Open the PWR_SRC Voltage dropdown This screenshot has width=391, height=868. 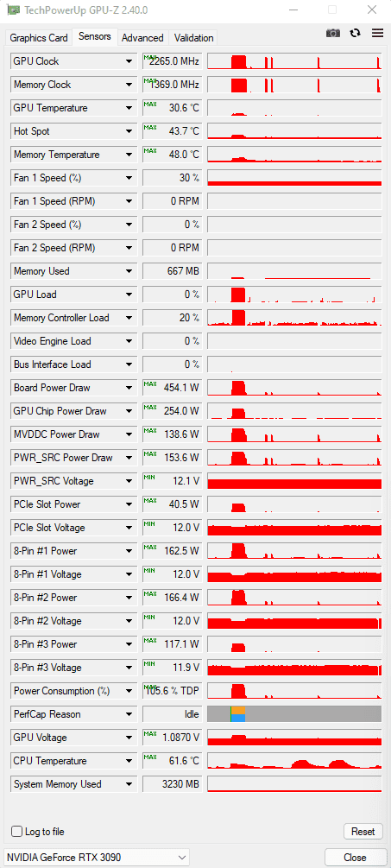[x=129, y=481]
